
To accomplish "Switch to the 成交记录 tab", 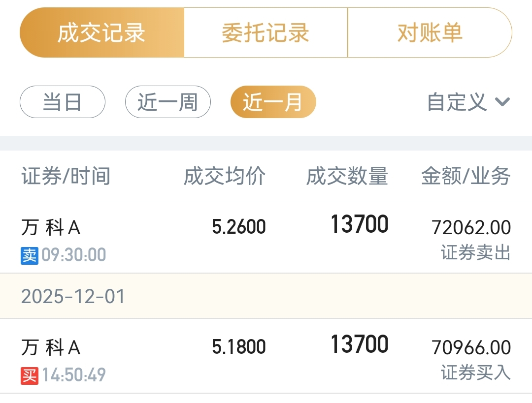I will tap(101, 33).
